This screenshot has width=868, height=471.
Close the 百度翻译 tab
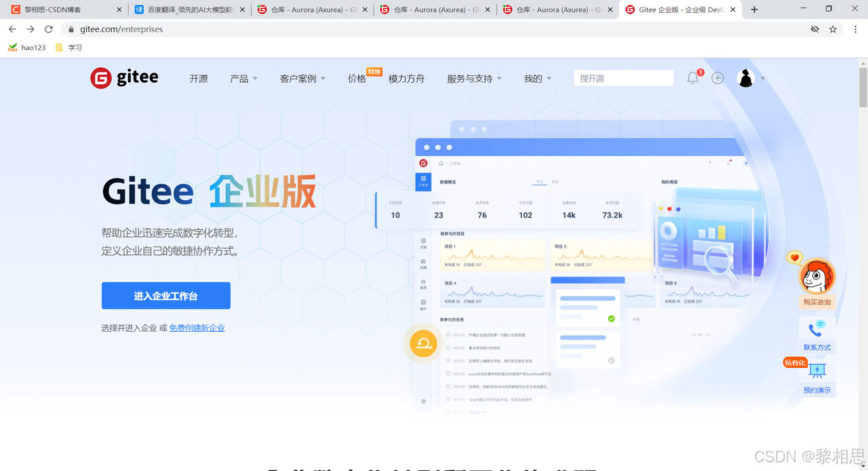coord(243,10)
